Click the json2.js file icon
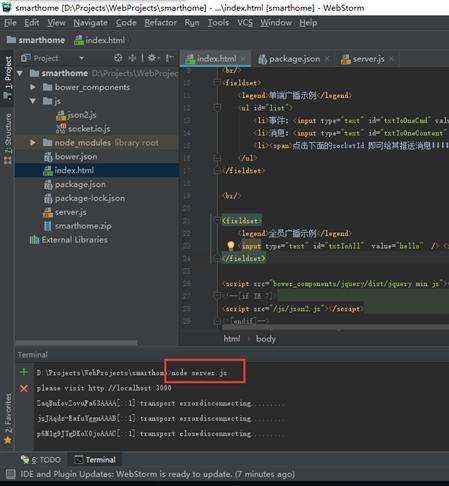This screenshot has height=486, width=449. tap(61, 115)
